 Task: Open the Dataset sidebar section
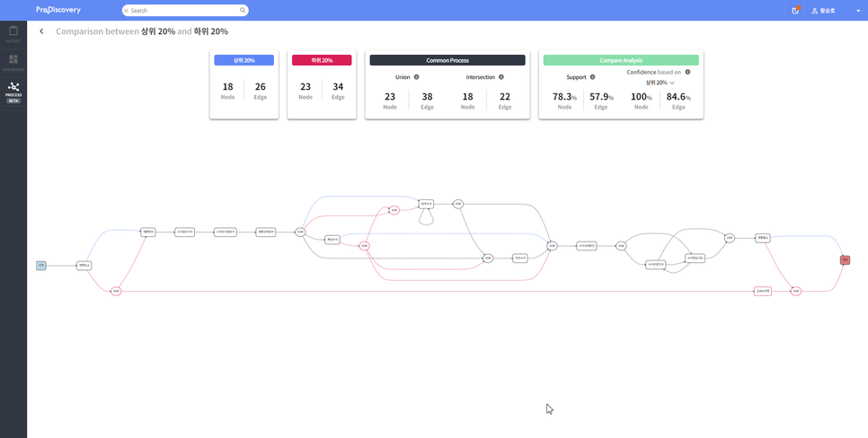[x=13, y=34]
